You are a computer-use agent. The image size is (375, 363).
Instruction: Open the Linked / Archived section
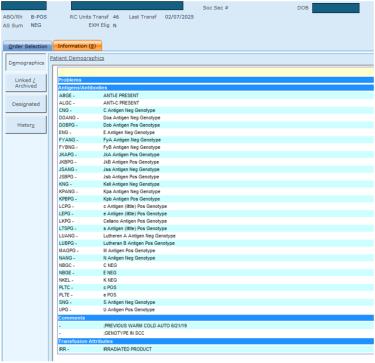26,83
